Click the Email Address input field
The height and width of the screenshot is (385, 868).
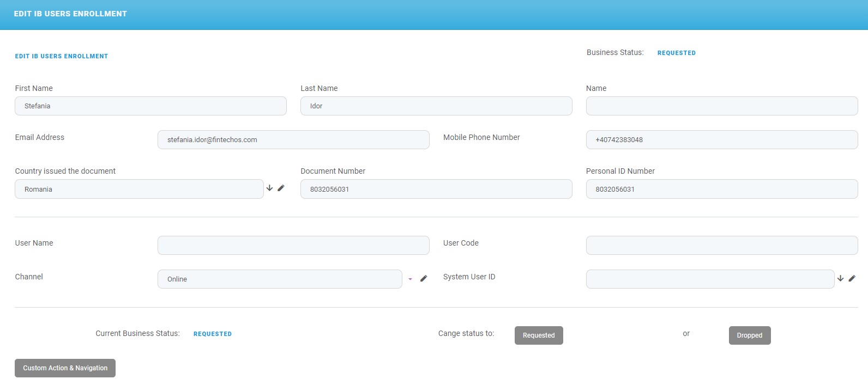click(x=293, y=140)
